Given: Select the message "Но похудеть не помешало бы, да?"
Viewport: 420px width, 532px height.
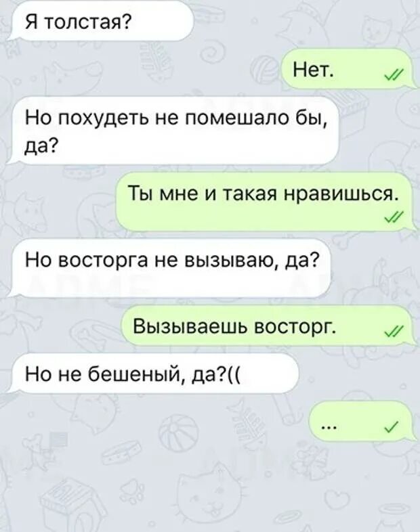Looking at the screenshot, I should 174,131.
